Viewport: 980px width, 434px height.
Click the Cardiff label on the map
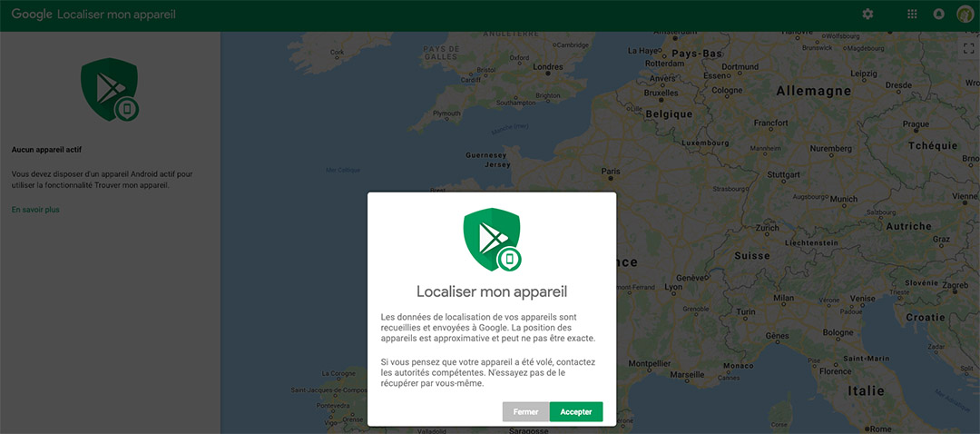[x=471, y=79]
